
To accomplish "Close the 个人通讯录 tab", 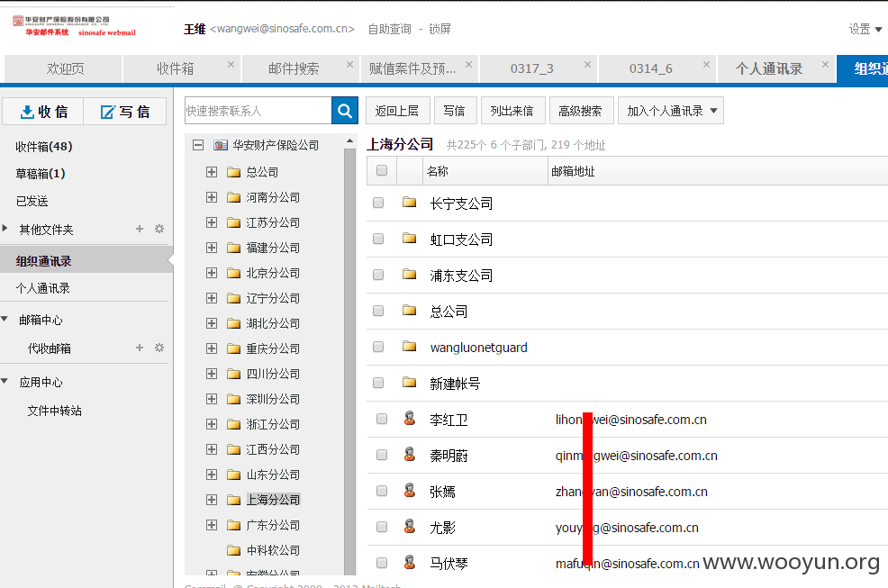I will 826,65.
